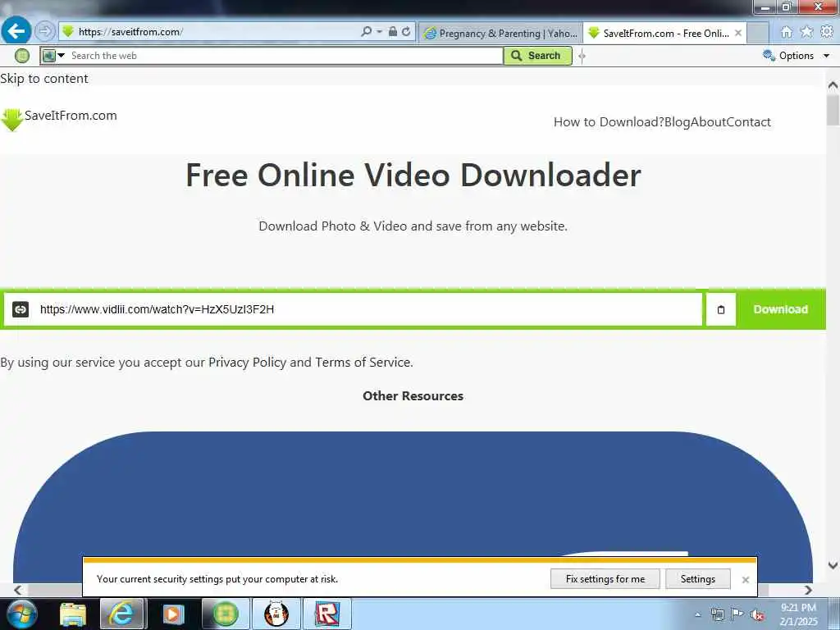This screenshot has width=840, height=630.
Task: Open Favorites with the star icon
Action: click(807, 32)
